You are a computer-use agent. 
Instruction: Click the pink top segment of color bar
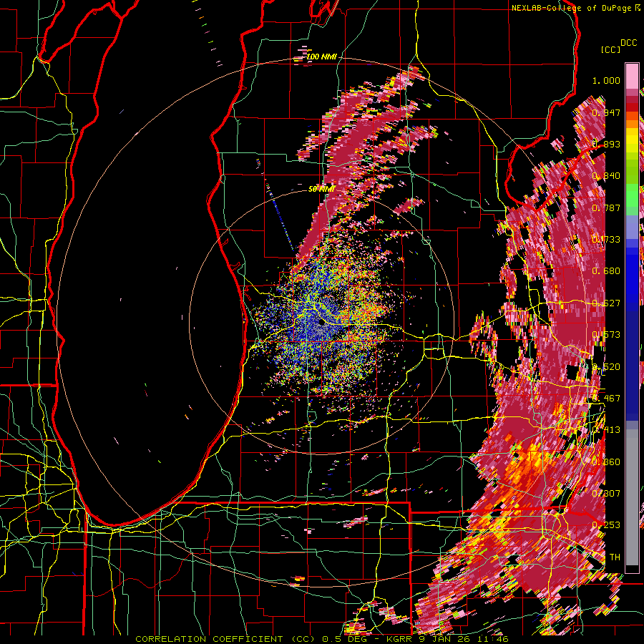632,76
